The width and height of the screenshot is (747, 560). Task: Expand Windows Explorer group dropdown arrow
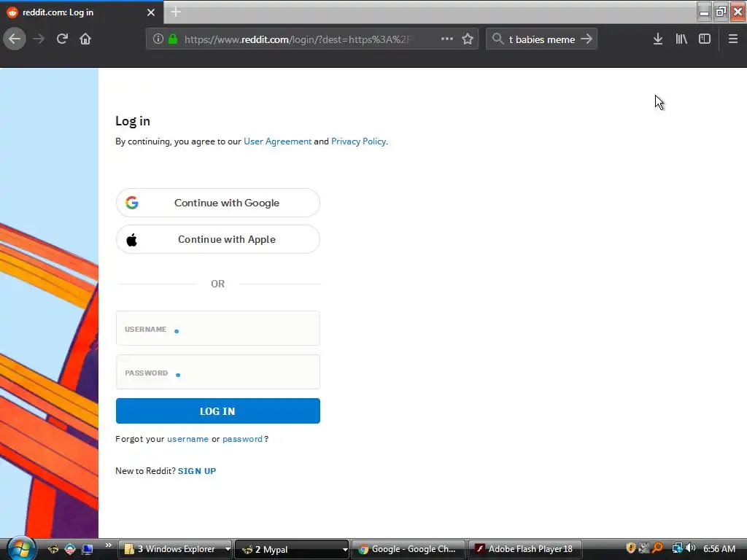point(228,549)
